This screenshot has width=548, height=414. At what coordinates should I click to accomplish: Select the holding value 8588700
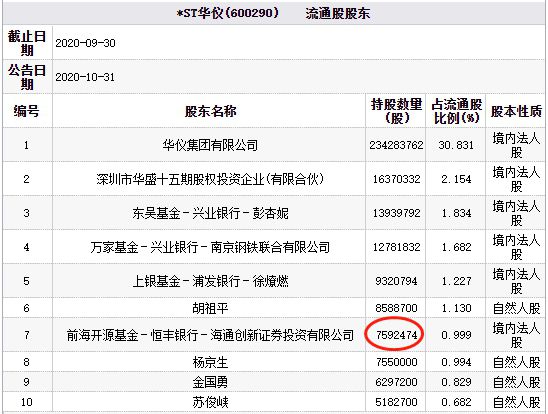[396, 308]
